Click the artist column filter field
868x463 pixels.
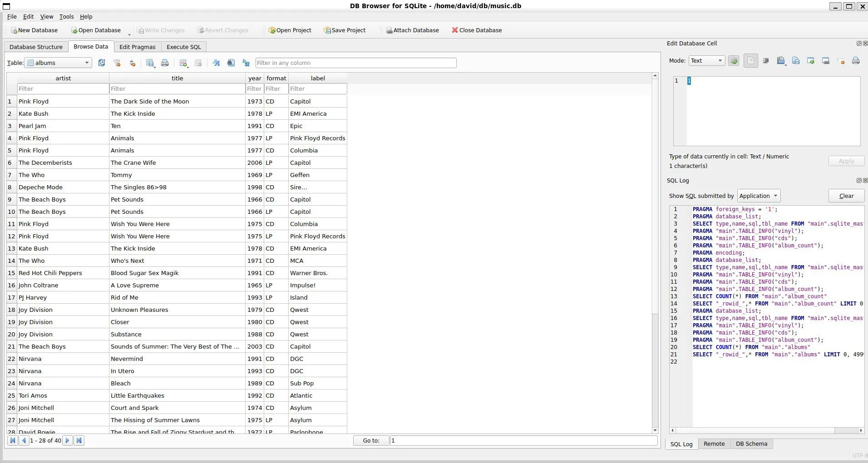click(x=63, y=89)
